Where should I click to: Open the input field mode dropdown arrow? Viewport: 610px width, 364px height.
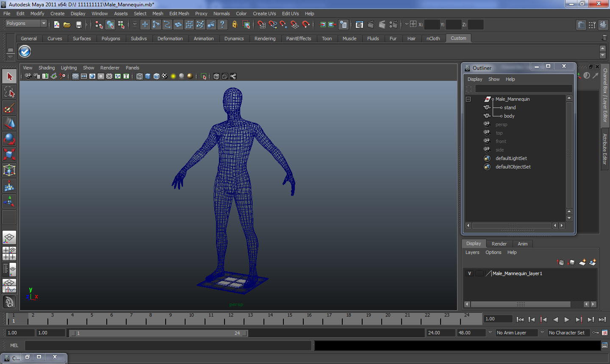[x=407, y=25]
